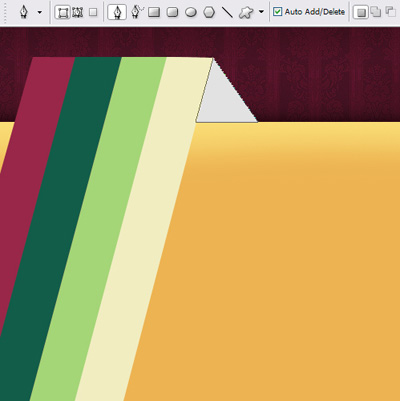Image resolution: width=400 pixels, height=401 pixels.
Task: Click Add to shape area button
Action: [x=376, y=12]
